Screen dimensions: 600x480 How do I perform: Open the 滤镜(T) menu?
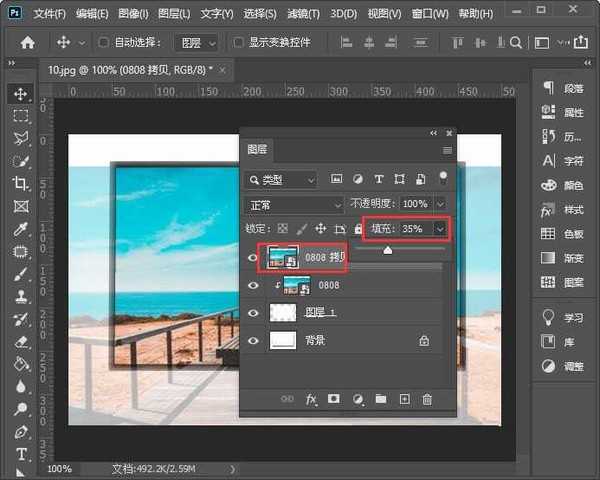point(303,14)
